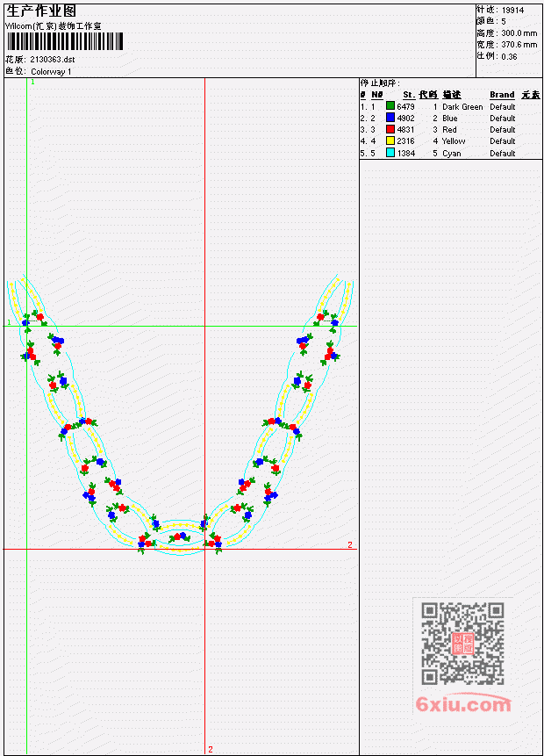The height and width of the screenshot is (756, 544).
Task: Click the file name 2130363.dst
Action: coord(52,60)
